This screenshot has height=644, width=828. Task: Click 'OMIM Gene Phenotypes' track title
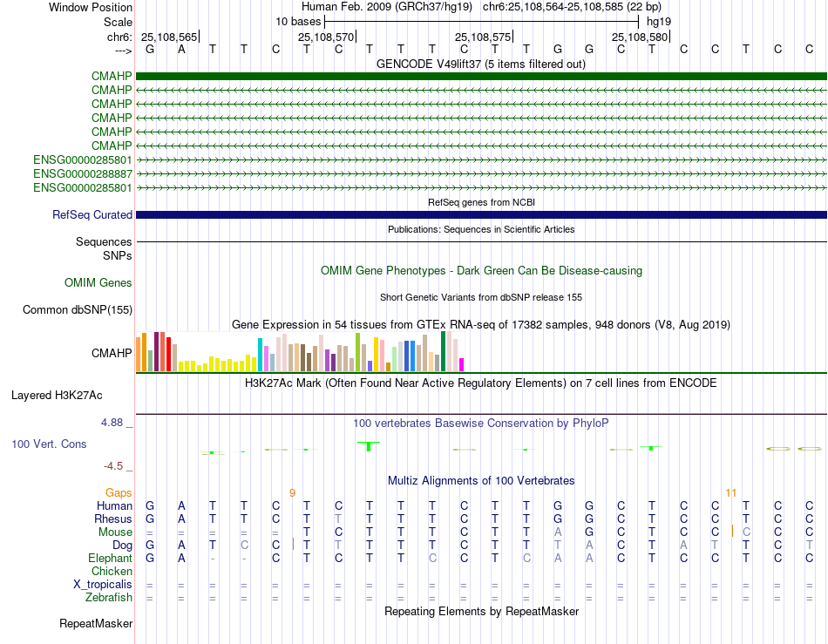(481, 270)
